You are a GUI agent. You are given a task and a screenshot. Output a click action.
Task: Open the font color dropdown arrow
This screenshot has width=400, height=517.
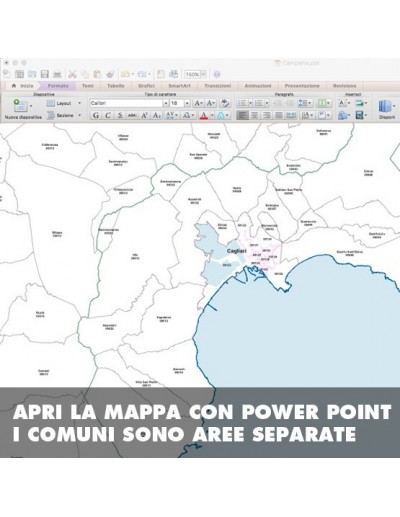(212, 115)
